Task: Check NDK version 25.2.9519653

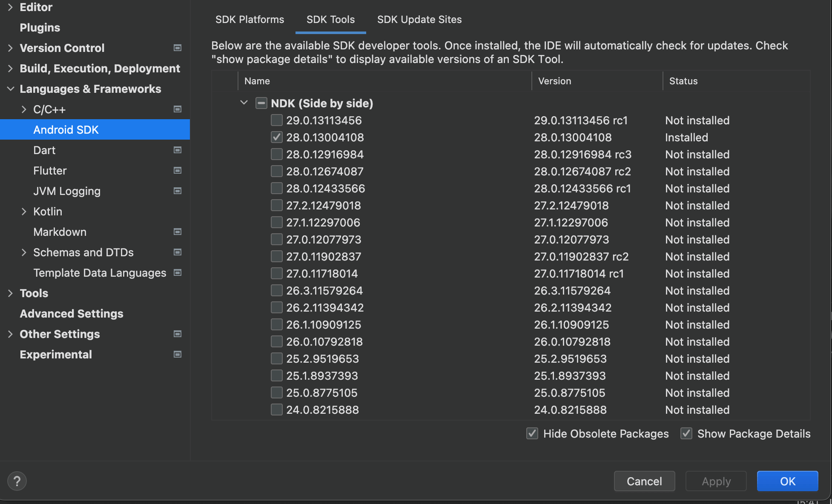Action: coord(277,358)
